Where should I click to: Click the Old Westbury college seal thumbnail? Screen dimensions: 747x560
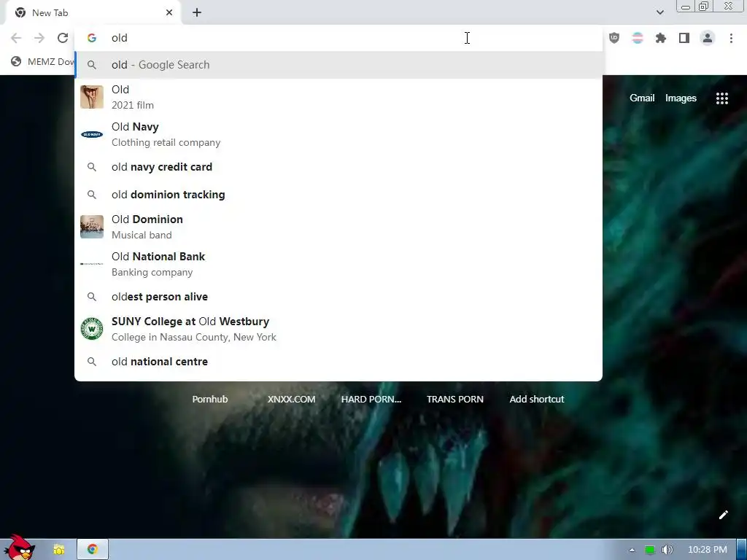coord(92,329)
